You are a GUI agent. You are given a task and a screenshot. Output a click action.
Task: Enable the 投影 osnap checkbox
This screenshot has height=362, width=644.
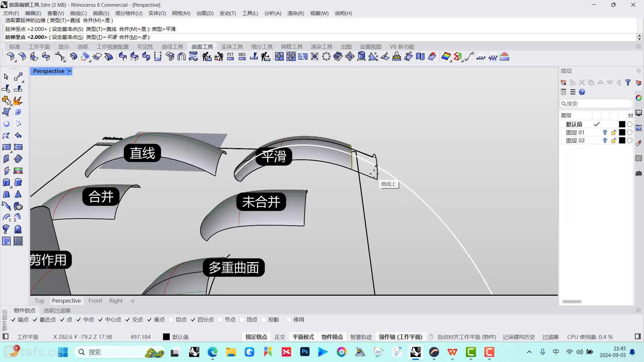click(x=264, y=320)
